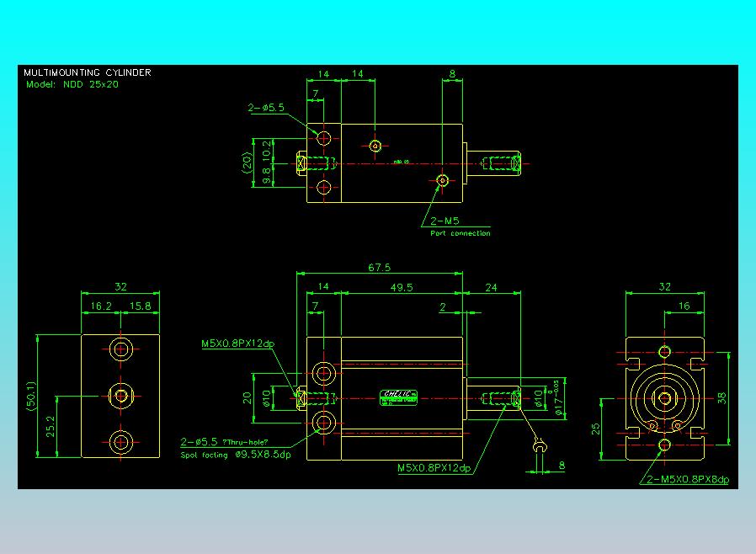The image size is (756, 554).
Task: Click the Spot facing ø9.5X8.5dp note
Action: pyautogui.click(x=236, y=455)
